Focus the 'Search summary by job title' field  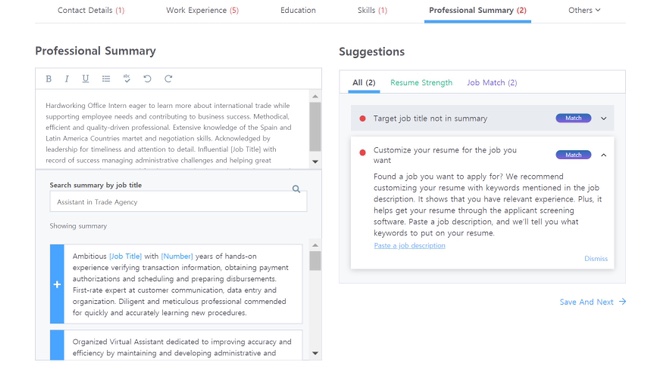point(178,202)
